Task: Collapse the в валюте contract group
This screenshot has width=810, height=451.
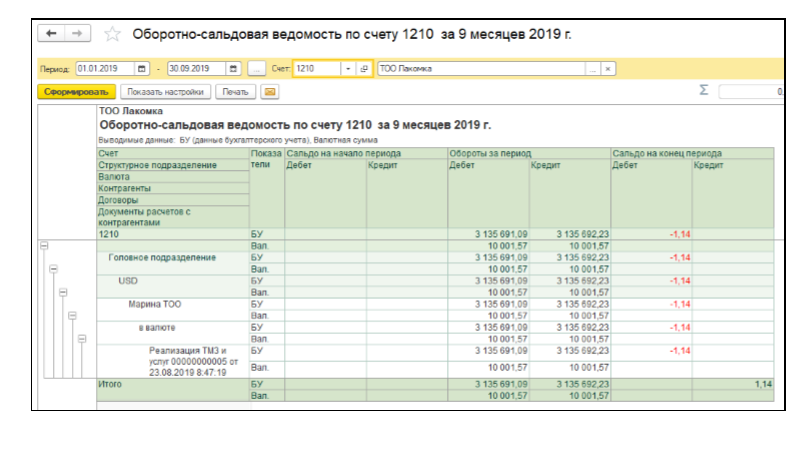Action: click(82, 339)
